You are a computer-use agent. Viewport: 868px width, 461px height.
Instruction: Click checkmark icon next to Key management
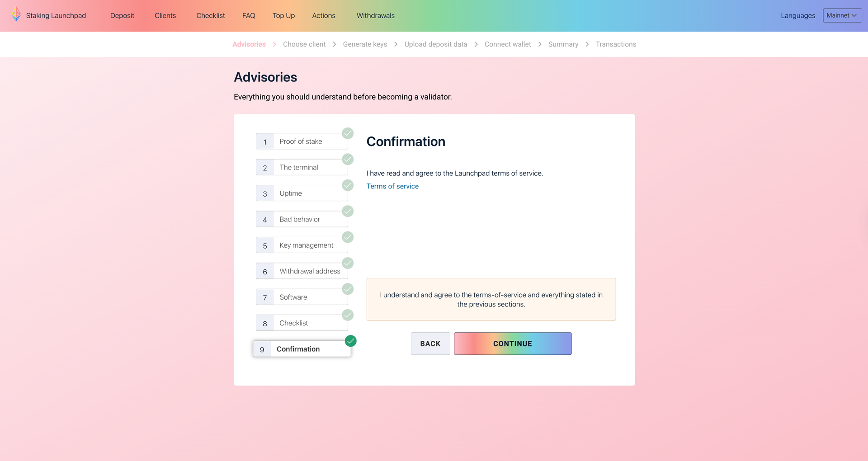click(348, 237)
